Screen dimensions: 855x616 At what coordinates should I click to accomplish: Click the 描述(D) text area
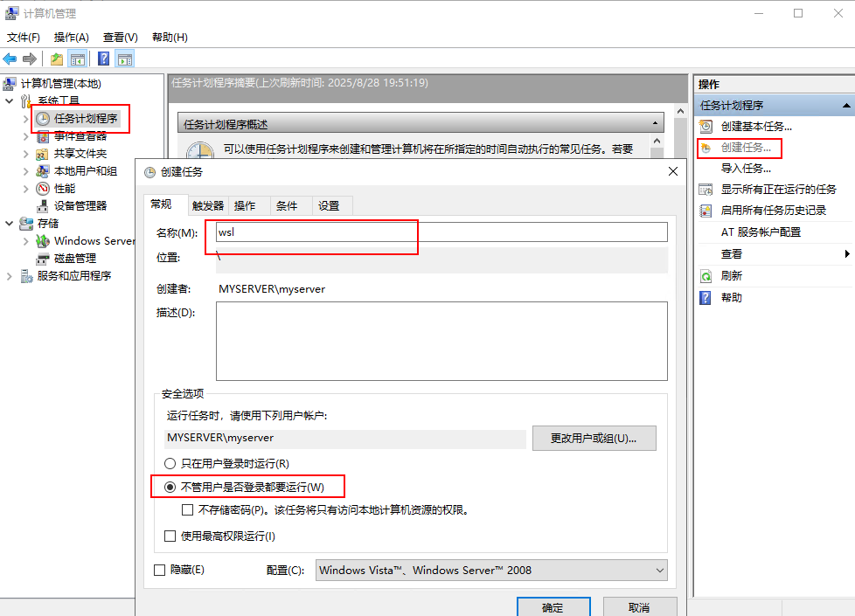(x=441, y=342)
